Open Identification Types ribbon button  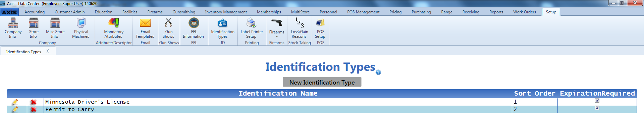click(222, 28)
